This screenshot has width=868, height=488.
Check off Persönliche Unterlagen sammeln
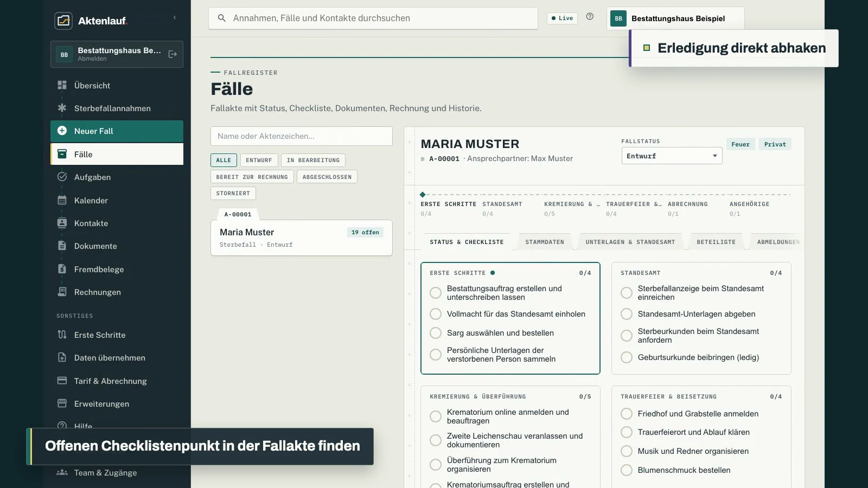click(x=436, y=355)
